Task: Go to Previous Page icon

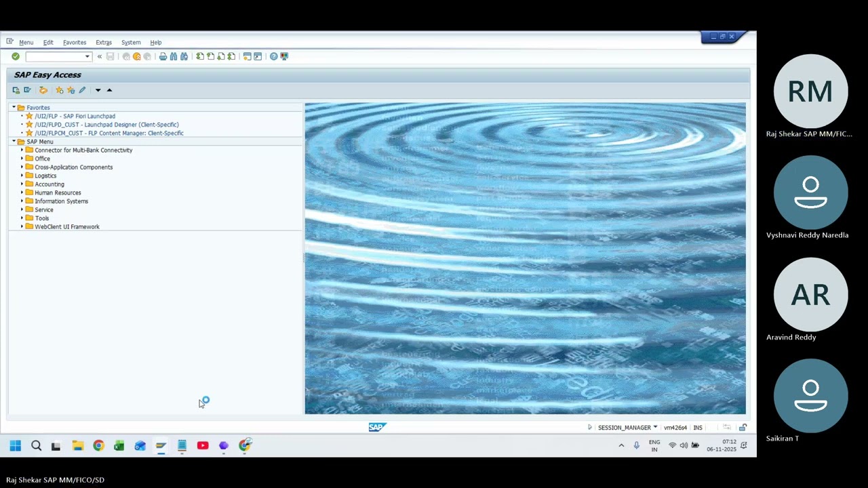Action: click(210, 56)
